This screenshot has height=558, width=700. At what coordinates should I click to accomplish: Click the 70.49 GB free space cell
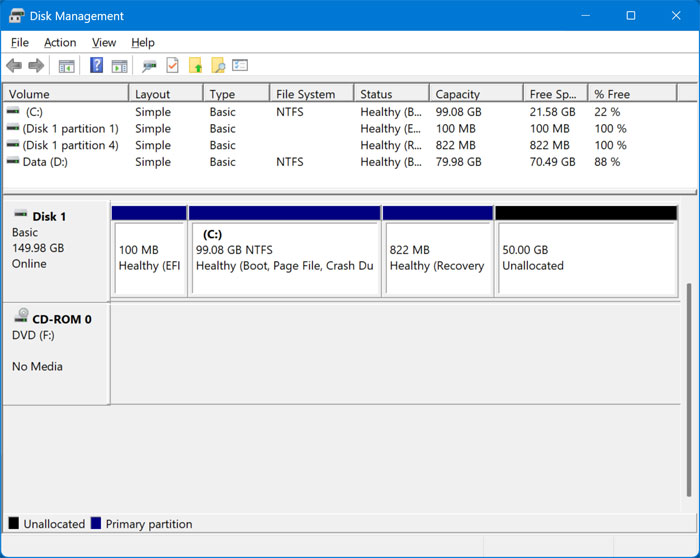(x=552, y=162)
